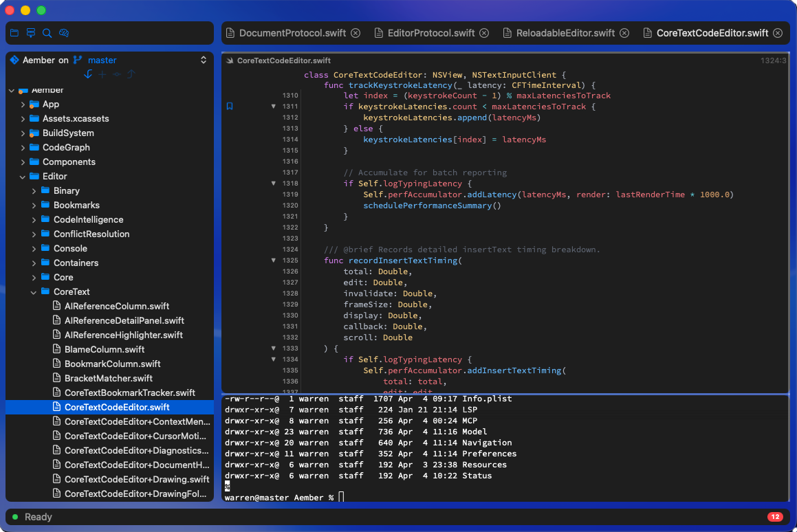
Task: Click the bookmark marker next to line 1310
Action: [x=229, y=106]
